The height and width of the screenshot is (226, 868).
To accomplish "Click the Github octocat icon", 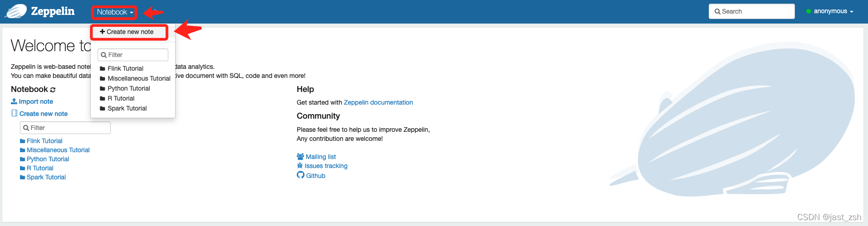I will tap(300, 175).
